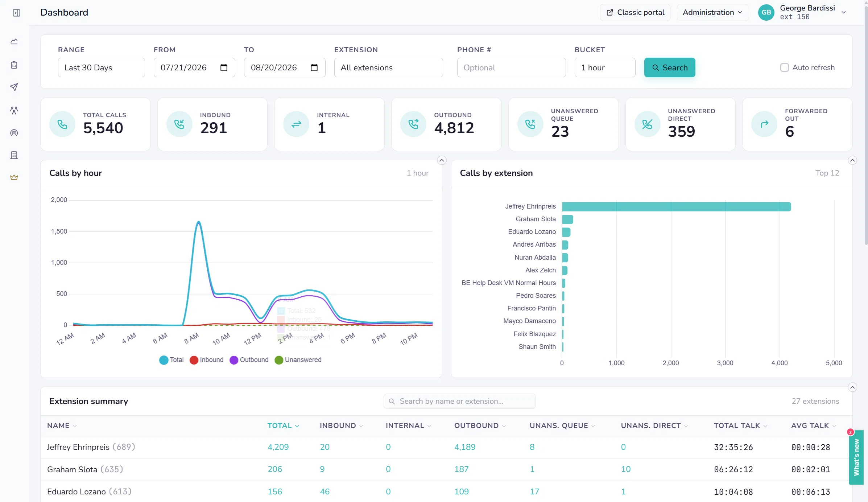
Task: Expand the George Bardissi user menu
Action: (x=803, y=12)
